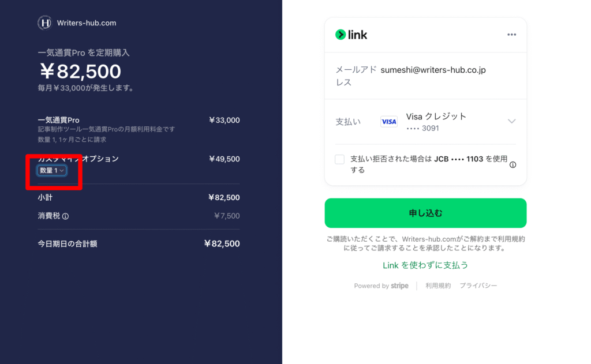Click the Stripe logo in footer
The height and width of the screenshot is (364, 591).
(x=399, y=286)
